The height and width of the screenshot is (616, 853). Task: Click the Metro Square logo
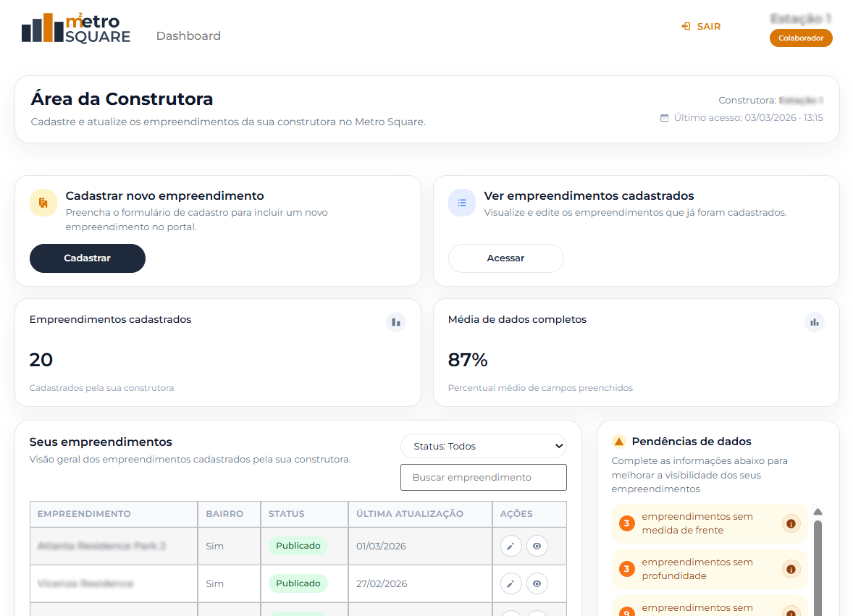76,28
